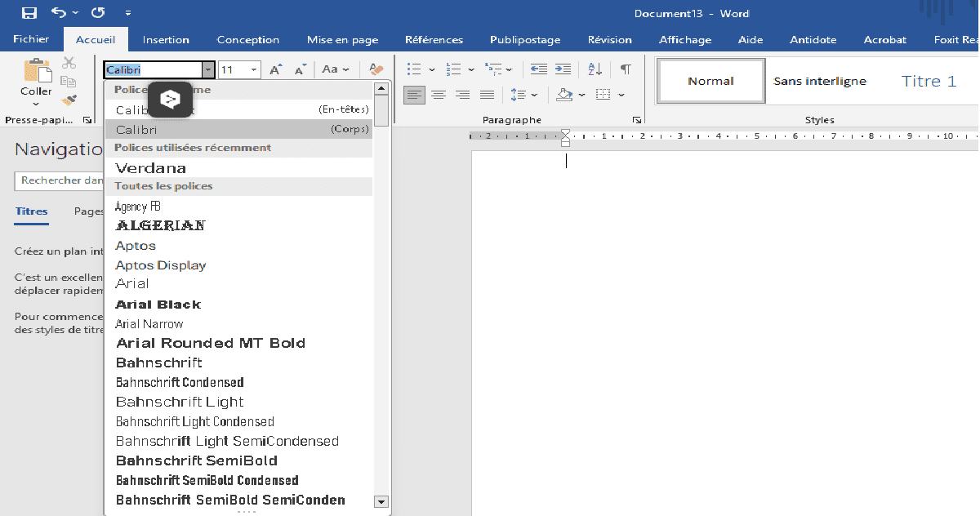Choose Arial Black from font list

point(158,305)
